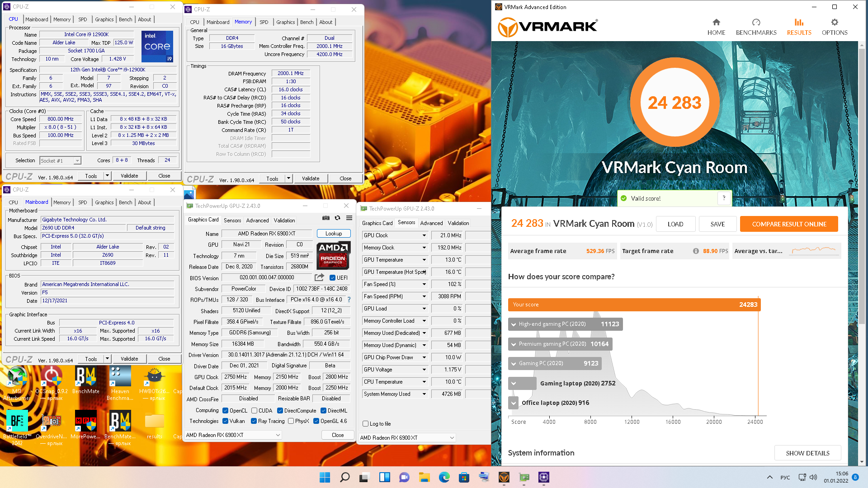
Task: Open Heaven Benchmark desktop icon
Action: (x=120, y=383)
